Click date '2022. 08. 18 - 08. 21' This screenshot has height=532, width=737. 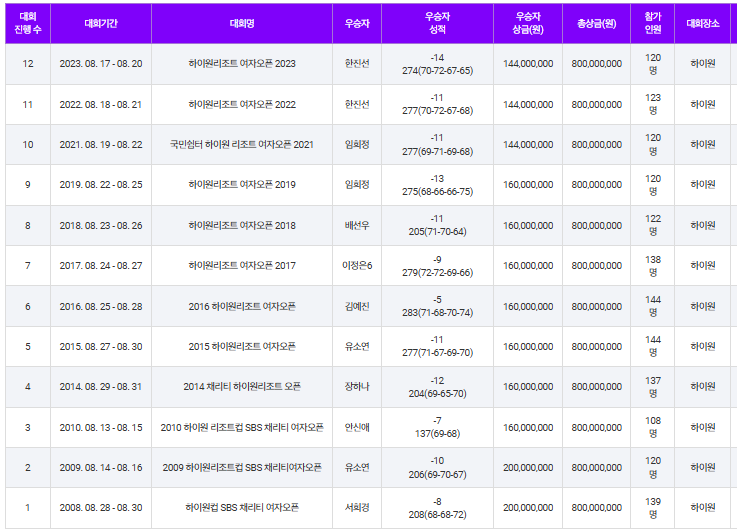click(x=101, y=104)
